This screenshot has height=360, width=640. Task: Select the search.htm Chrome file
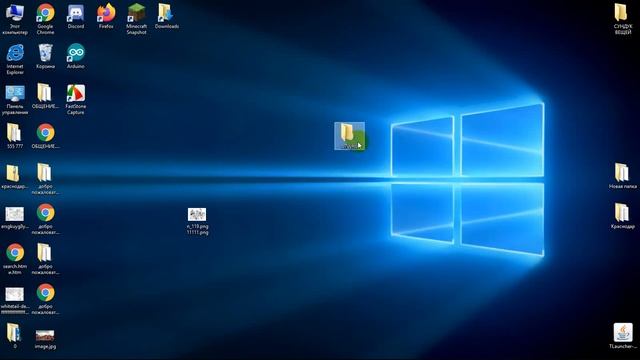point(15,259)
